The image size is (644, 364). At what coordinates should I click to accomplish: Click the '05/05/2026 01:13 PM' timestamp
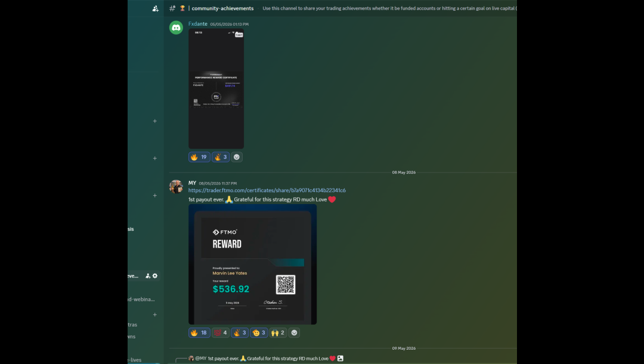(x=229, y=24)
